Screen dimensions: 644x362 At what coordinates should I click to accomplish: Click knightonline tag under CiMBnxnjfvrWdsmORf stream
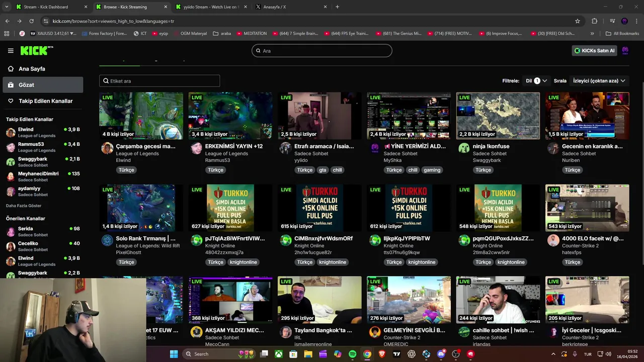click(333, 262)
